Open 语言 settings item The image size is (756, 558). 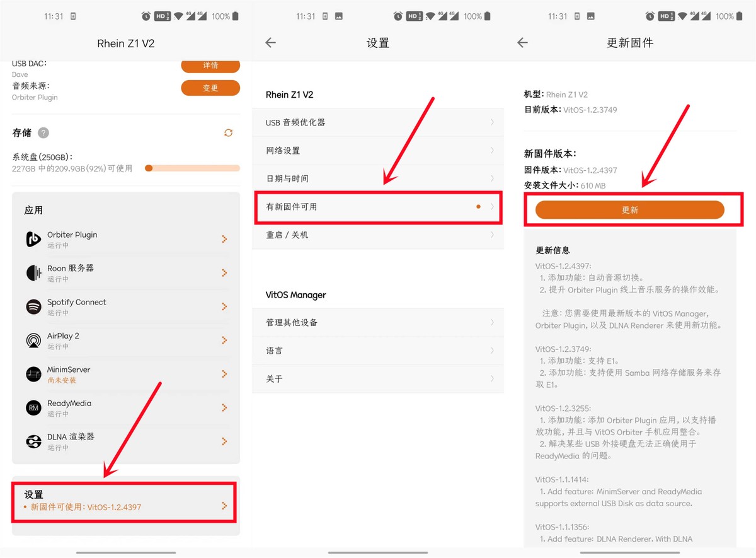pyautogui.click(x=378, y=351)
